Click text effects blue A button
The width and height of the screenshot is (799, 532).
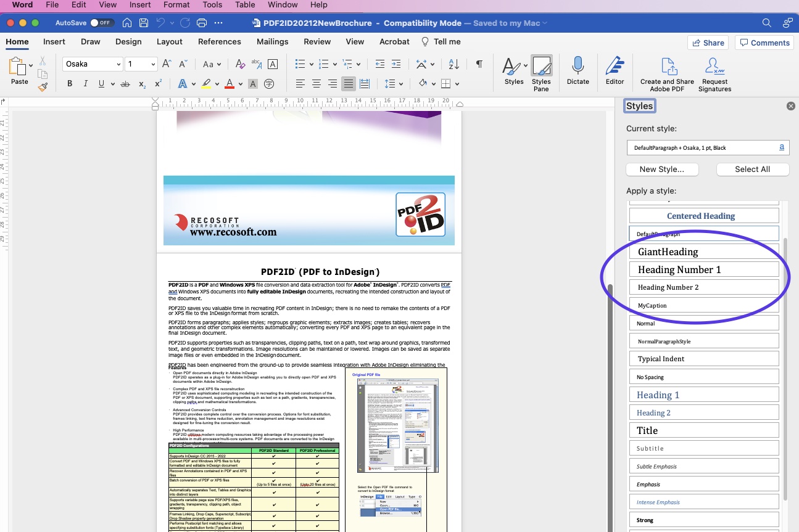click(x=183, y=84)
